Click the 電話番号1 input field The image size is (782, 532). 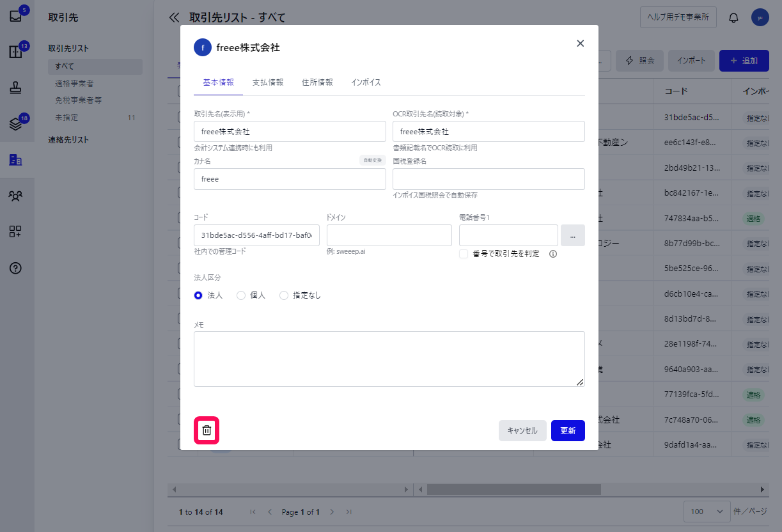pyautogui.click(x=508, y=235)
